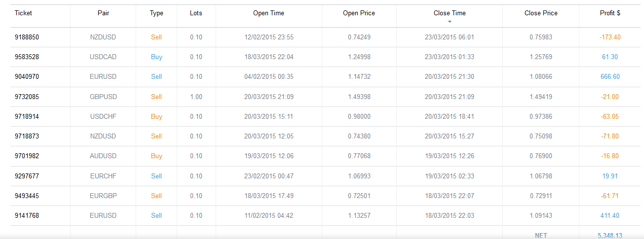Click the sort arrow under Close Time
This screenshot has width=644, height=239.
[x=450, y=22]
